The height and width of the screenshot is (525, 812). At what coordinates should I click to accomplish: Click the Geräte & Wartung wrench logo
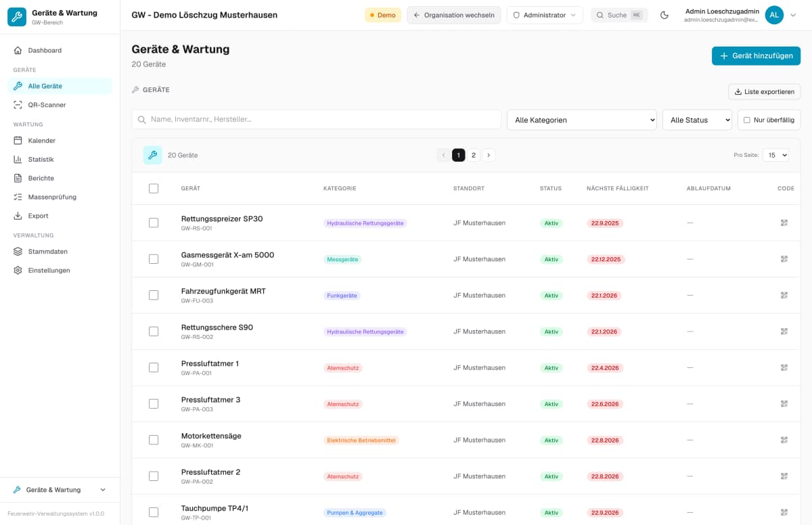coord(17,17)
